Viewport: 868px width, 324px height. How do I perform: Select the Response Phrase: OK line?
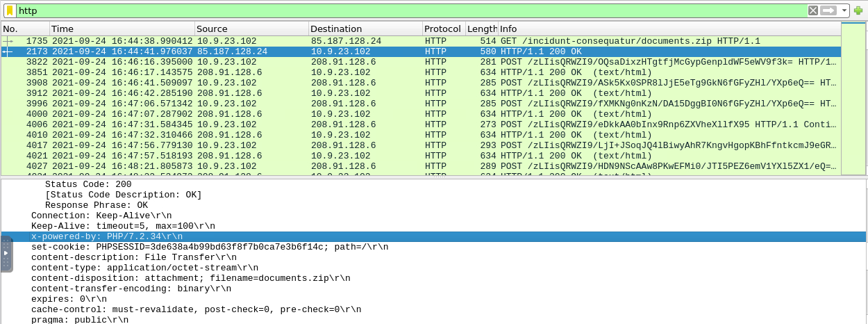point(434,205)
